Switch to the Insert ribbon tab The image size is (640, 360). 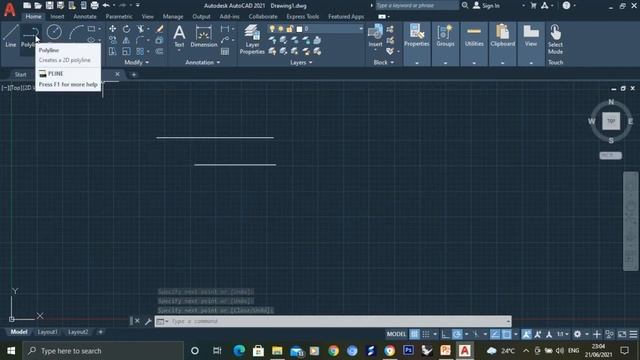pyautogui.click(x=57, y=17)
